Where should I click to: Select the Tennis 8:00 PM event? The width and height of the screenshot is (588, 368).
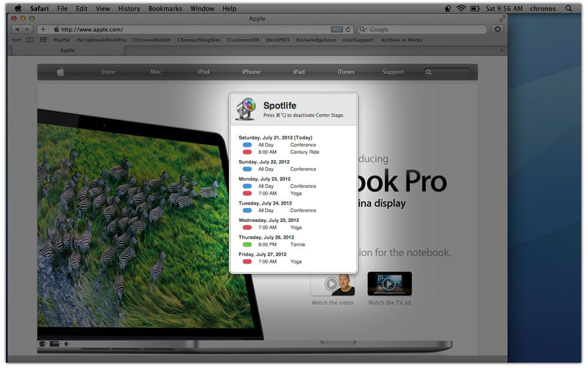[x=274, y=245]
